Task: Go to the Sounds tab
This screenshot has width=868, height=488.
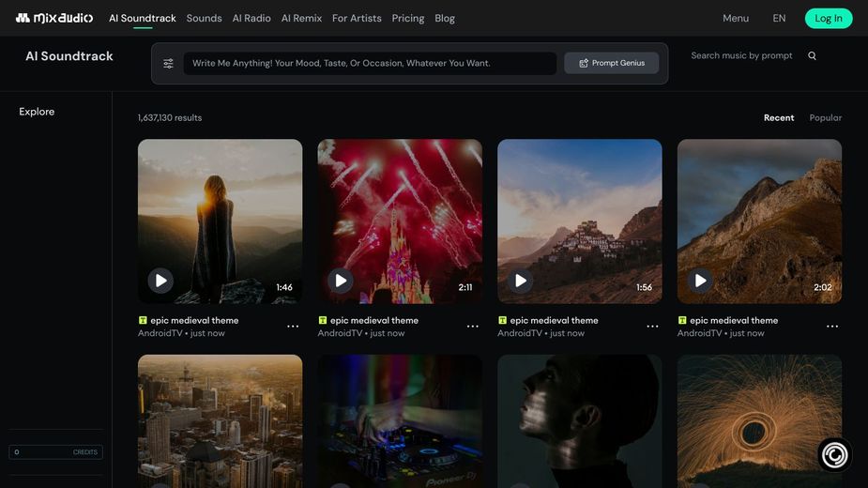Action: click(204, 18)
